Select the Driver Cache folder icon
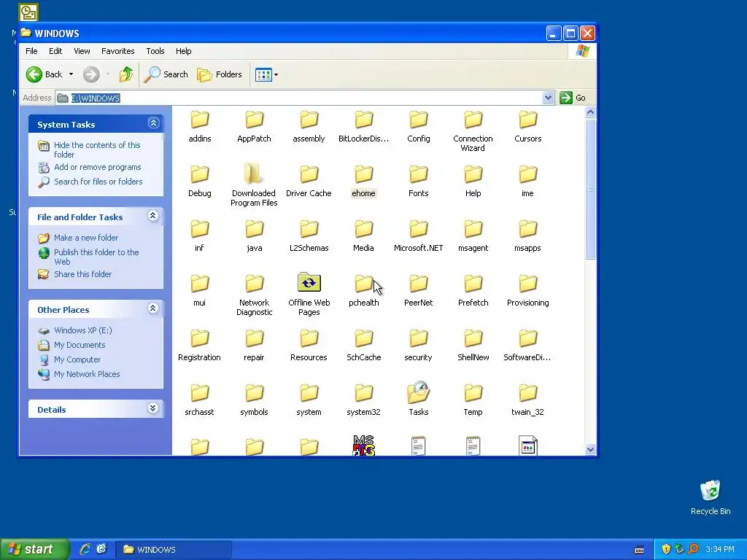Image resolution: width=747 pixels, height=560 pixels. pos(309,174)
